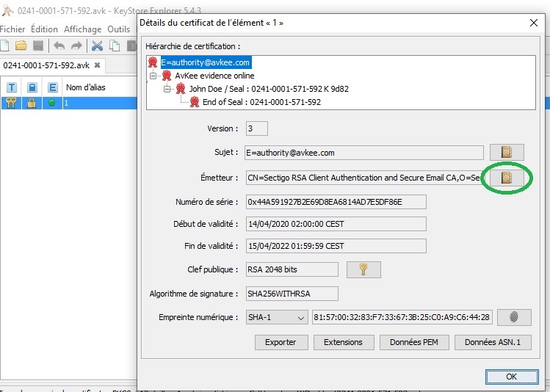Screen dimensions: 550x392
Task: Click green validity status dot of entry 1
Action: coord(52,103)
